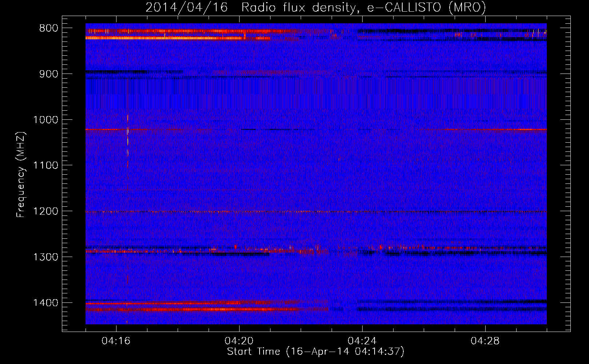The height and width of the screenshot is (364, 589).
Task: Select the 800 frequency axis label
Action: click(x=48, y=28)
